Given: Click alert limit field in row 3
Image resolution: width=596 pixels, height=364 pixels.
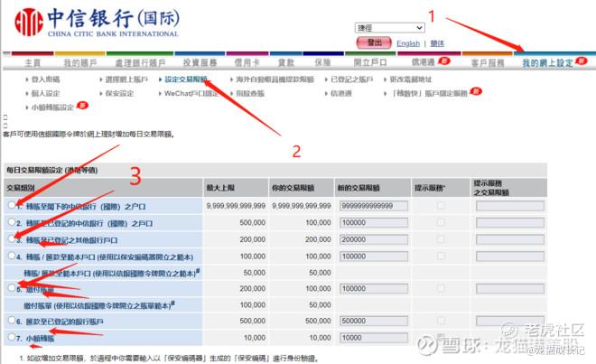Looking at the screenshot, I should click(x=509, y=239).
